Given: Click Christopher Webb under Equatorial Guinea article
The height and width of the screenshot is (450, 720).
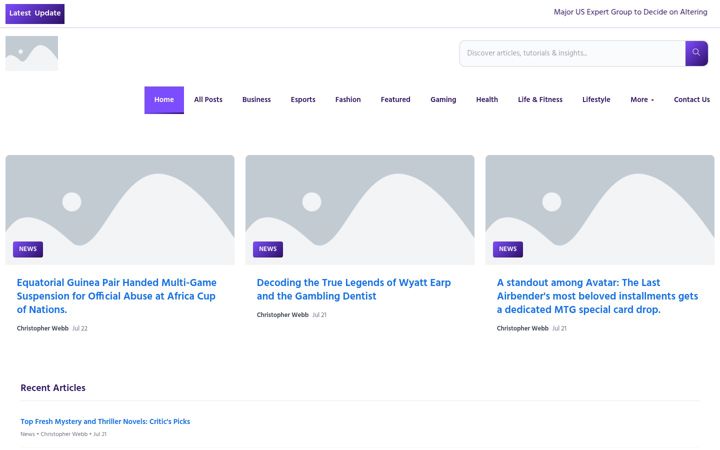Looking at the screenshot, I should (42, 328).
